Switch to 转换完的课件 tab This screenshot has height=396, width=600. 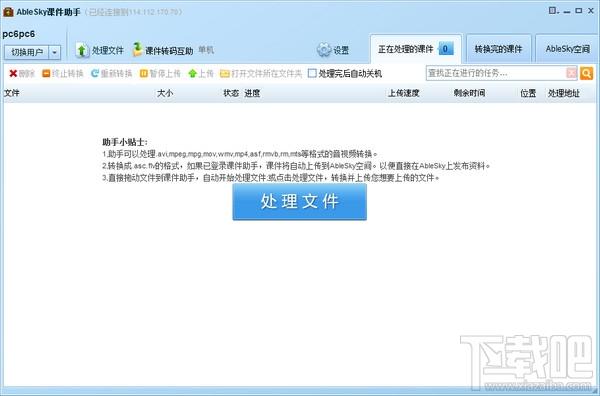(498, 49)
